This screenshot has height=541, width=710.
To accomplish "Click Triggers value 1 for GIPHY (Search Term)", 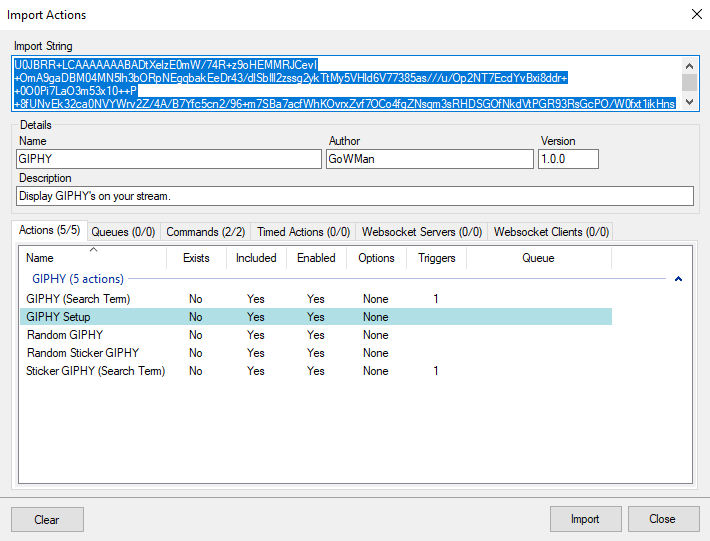I will click(436, 299).
